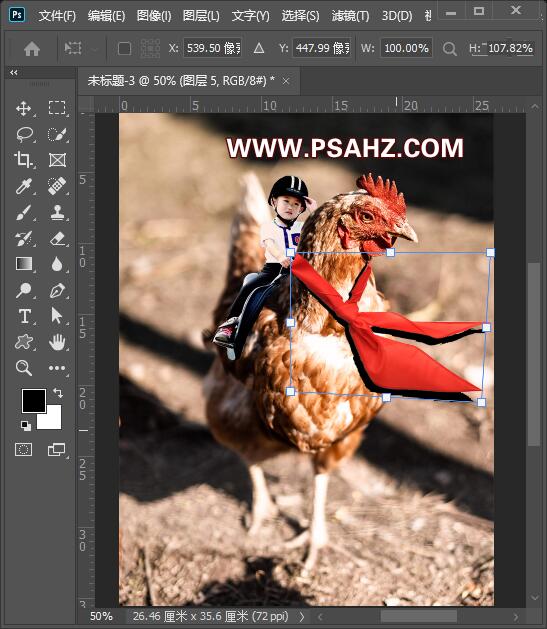This screenshot has height=629, width=547.
Task: Select the Spot Healing Brush tool
Action: coord(57,186)
